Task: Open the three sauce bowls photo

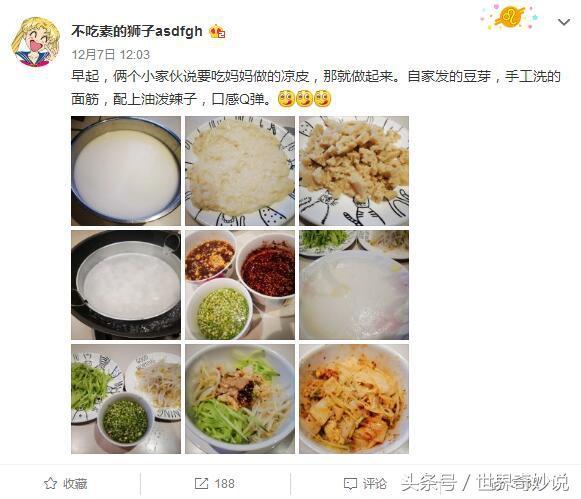Action: (240, 285)
